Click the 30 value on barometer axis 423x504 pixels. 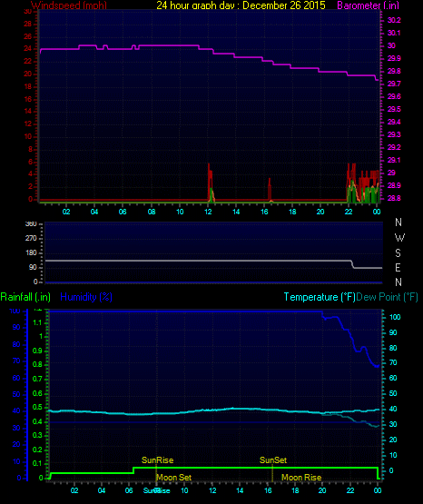(391, 45)
